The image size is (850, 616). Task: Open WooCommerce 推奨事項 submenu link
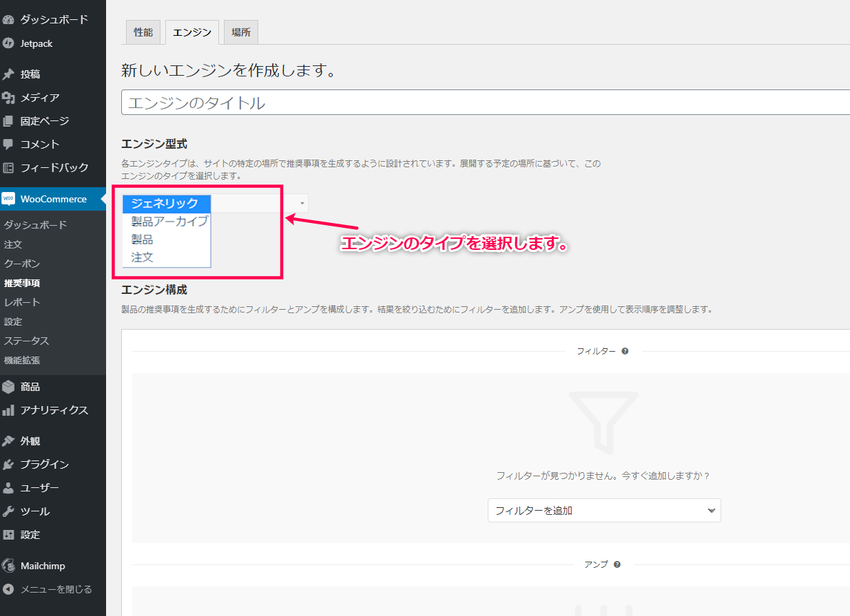pyautogui.click(x=22, y=283)
